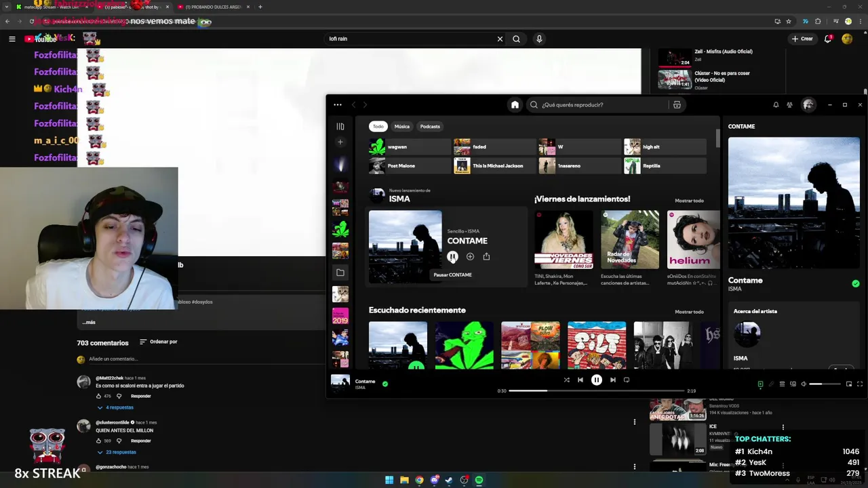The width and height of the screenshot is (868, 488).
Task: Open the new tab plus button in Chrome
Action: click(260, 7)
